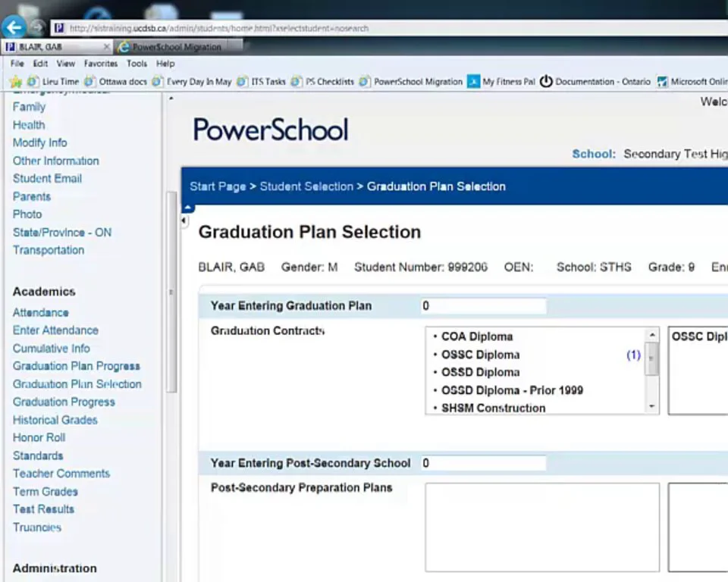Open the Photo link
This screenshot has height=582, width=728.
pos(27,214)
